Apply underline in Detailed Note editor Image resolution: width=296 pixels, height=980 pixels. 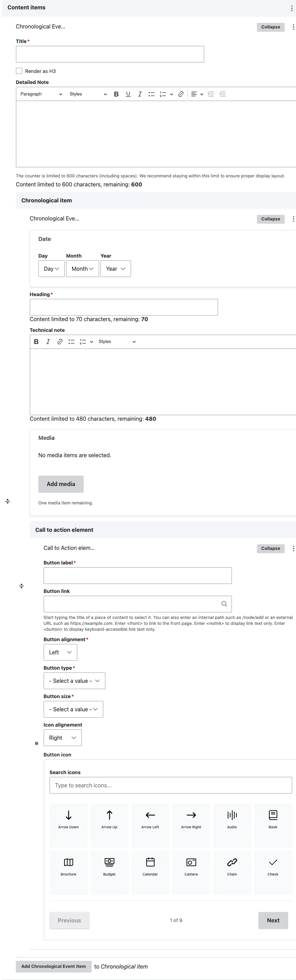(128, 94)
